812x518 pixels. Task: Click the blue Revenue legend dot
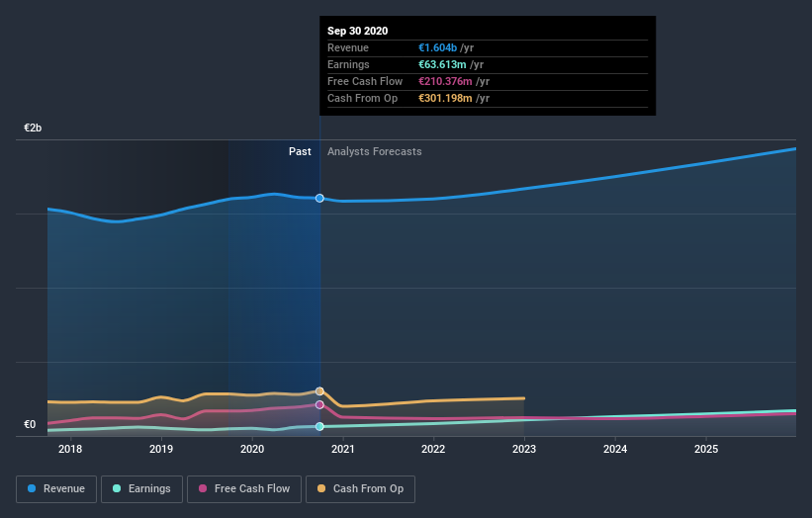click(32, 488)
